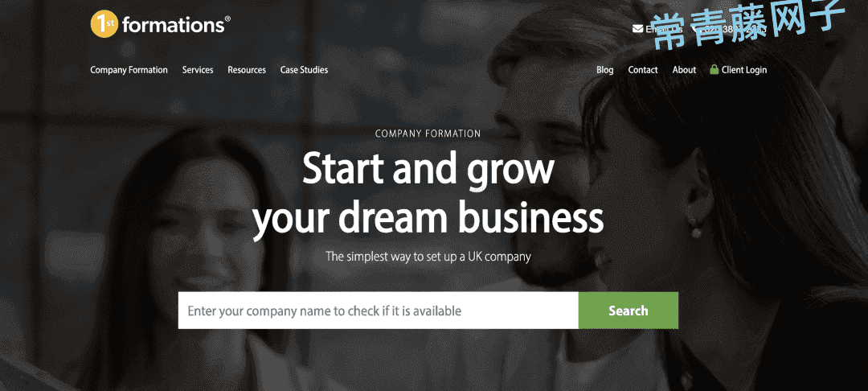
Task: Open the Services menu
Action: 198,70
